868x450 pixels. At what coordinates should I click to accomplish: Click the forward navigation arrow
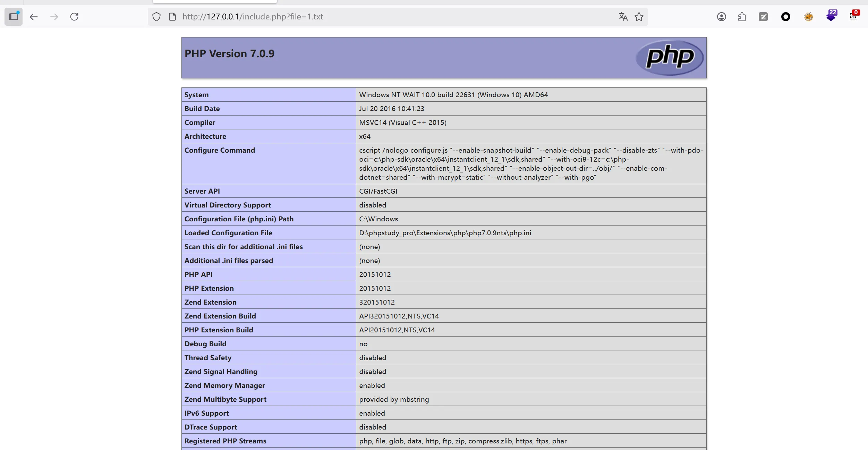click(54, 17)
